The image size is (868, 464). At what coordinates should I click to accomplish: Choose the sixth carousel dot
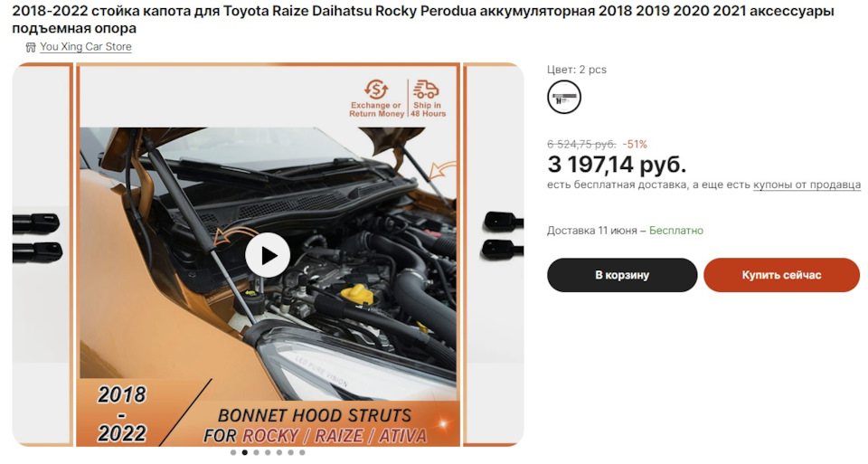[x=290, y=453]
